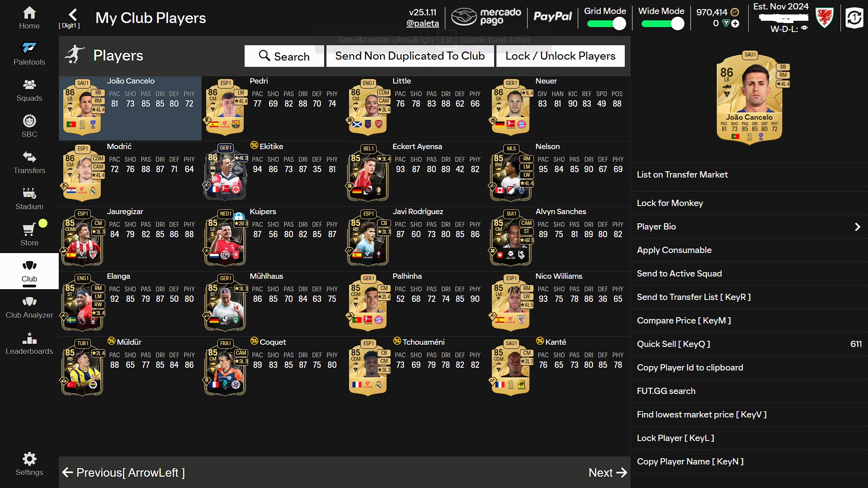Go back using the back arrow
Screen dimensions: 868x488
[x=72, y=14]
